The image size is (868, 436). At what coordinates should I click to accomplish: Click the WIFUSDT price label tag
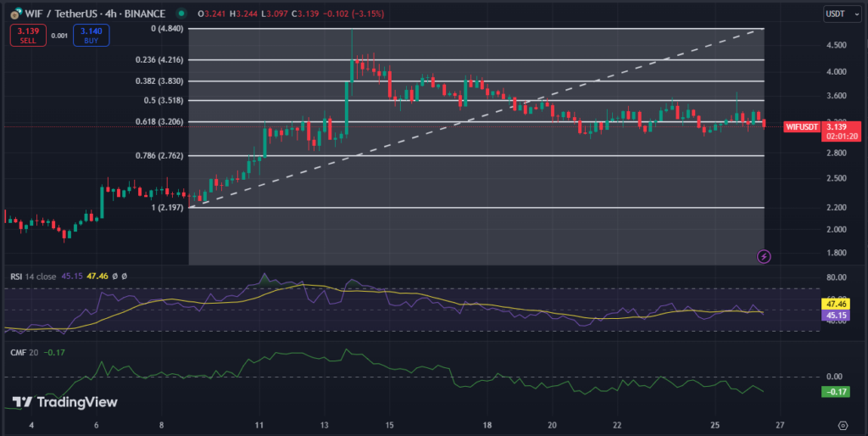click(x=802, y=127)
